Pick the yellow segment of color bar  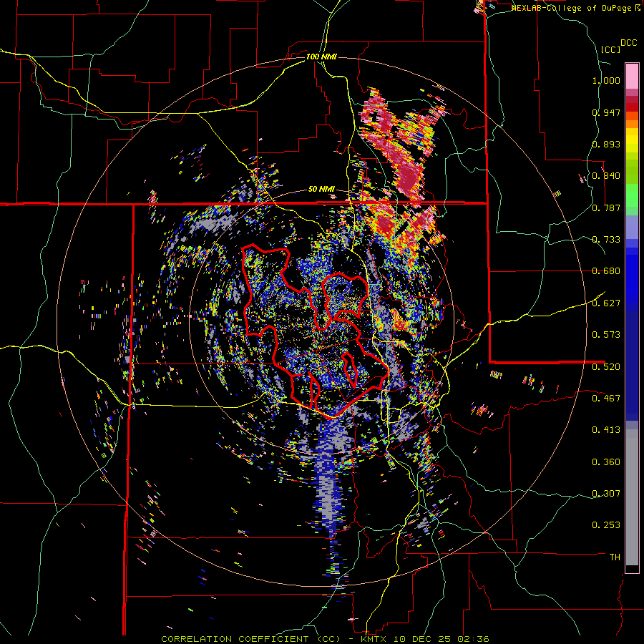(632, 140)
